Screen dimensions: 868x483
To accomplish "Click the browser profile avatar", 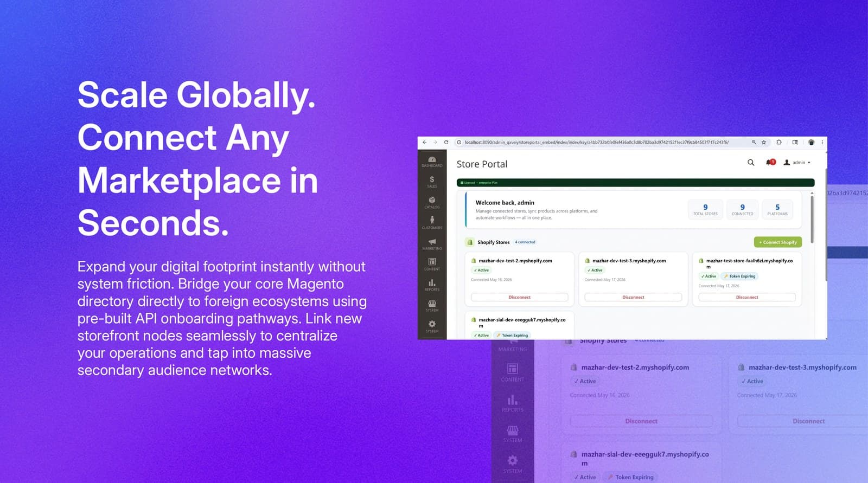I will point(811,143).
